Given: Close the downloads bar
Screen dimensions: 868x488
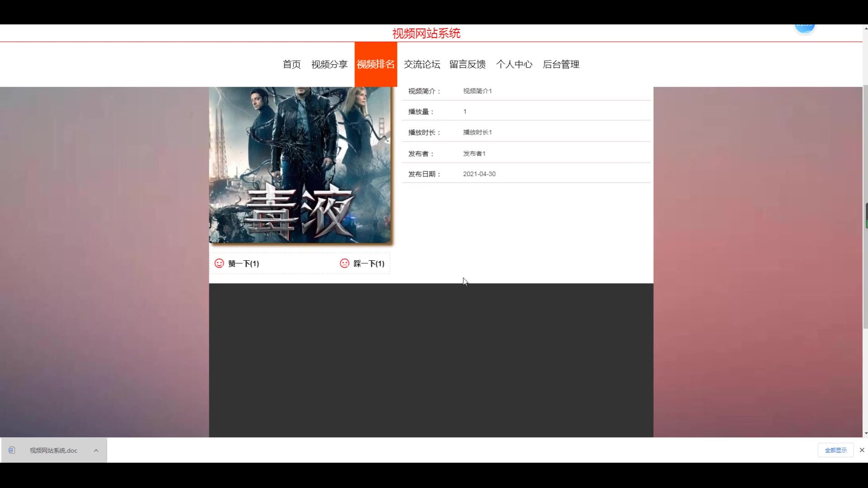Looking at the screenshot, I should point(862,450).
